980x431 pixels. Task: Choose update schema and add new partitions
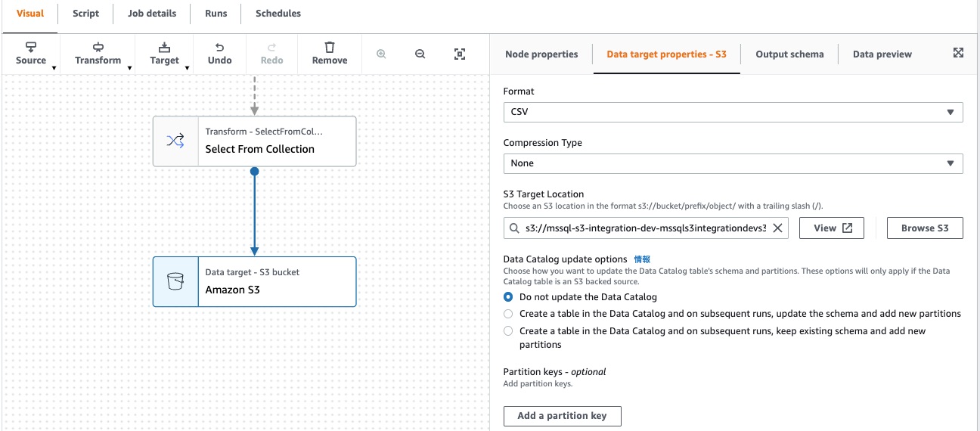(508, 313)
